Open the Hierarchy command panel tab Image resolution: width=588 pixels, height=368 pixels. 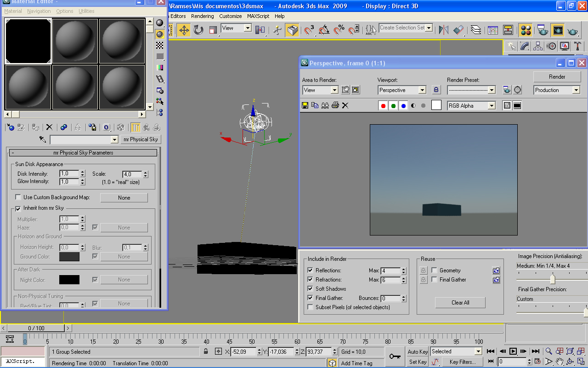click(x=538, y=46)
